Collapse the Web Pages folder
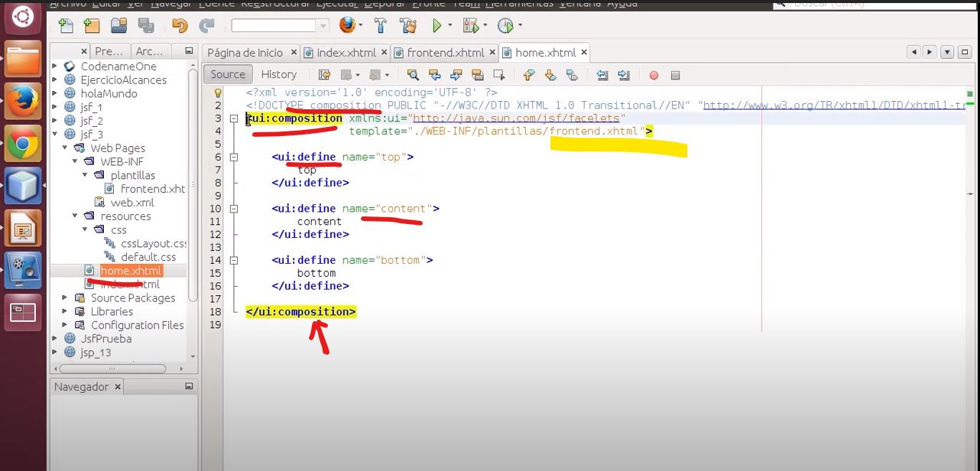This screenshot has height=471, width=980. [x=65, y=148]
